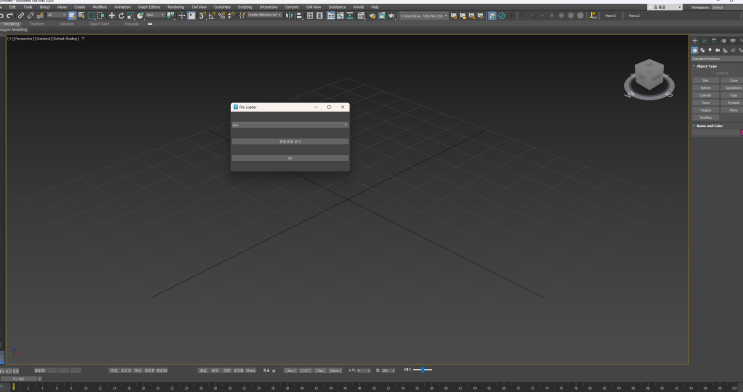The image size is (743, 392).
Task: Collapse the Object Type rollout
Action: tap(706, 66)
